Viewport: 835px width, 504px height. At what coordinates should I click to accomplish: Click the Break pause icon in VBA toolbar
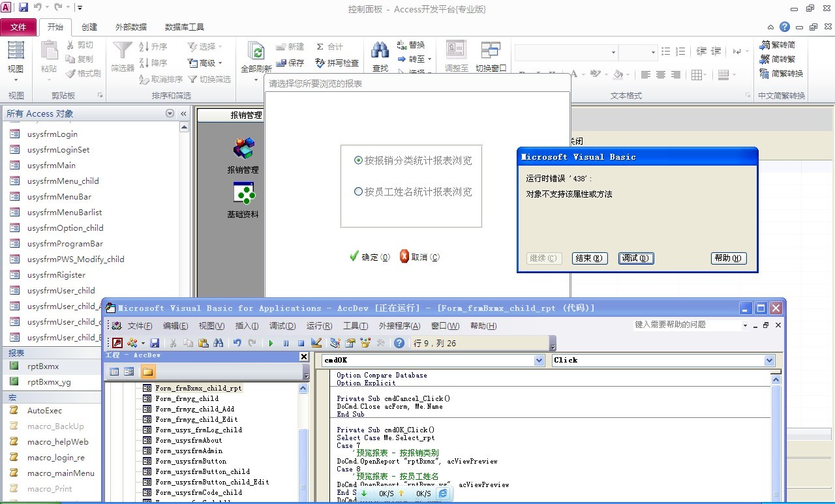click(286, 343)
